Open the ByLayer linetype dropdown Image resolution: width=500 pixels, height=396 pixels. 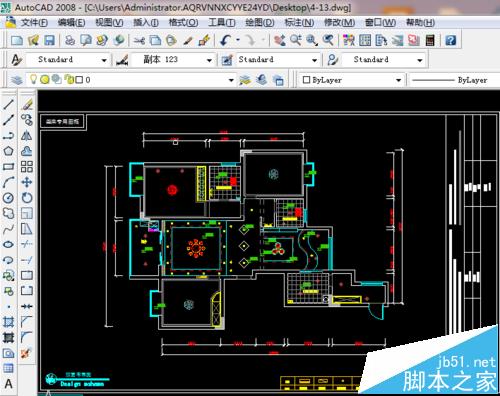(x=455, y=80)
